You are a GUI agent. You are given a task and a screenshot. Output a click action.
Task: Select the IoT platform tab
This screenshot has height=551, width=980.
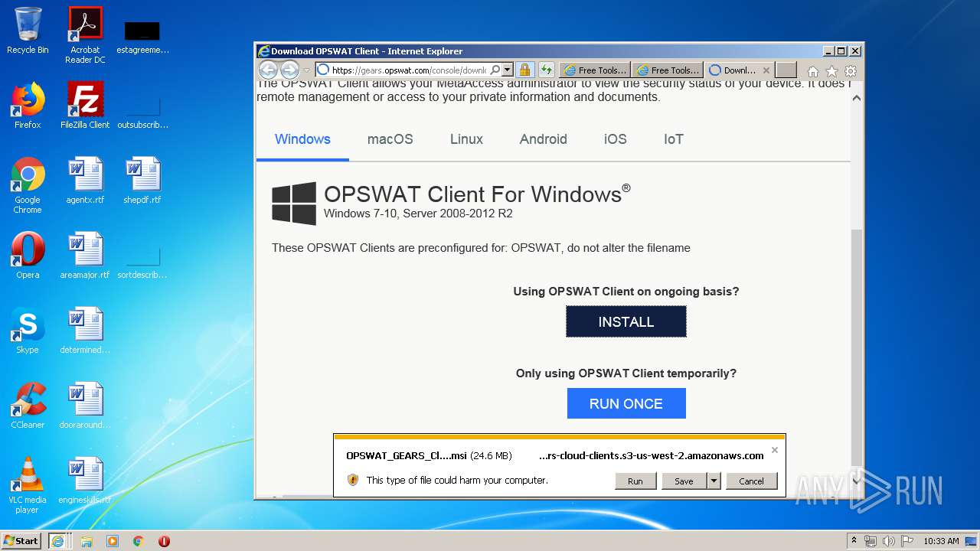pos(673,139)
